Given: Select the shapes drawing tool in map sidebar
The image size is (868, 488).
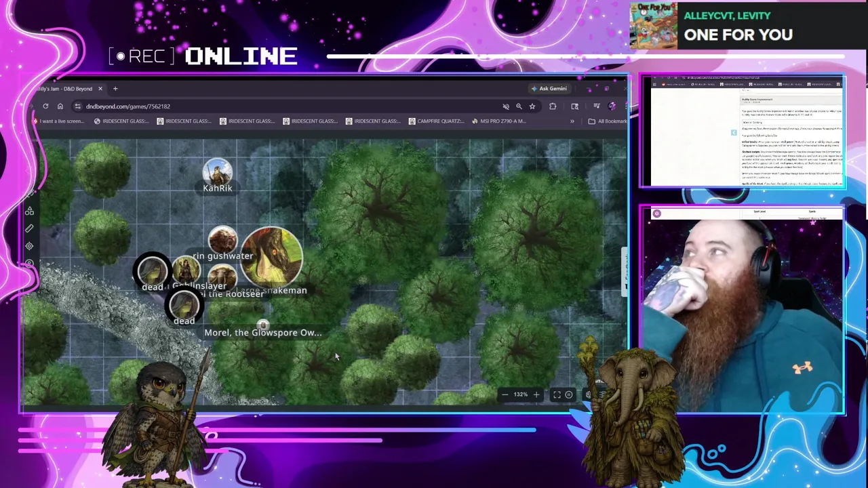Looking at the screenshot, I should click(29, 211).
